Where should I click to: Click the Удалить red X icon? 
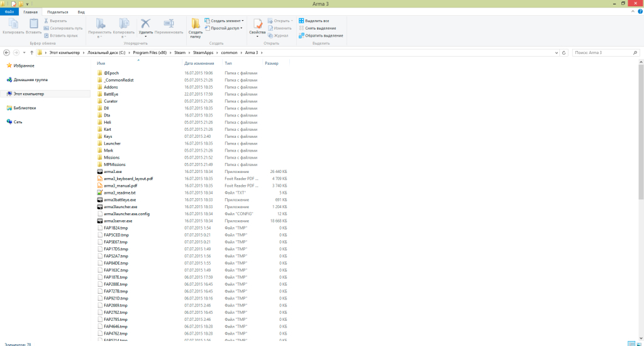coord(145,24)
